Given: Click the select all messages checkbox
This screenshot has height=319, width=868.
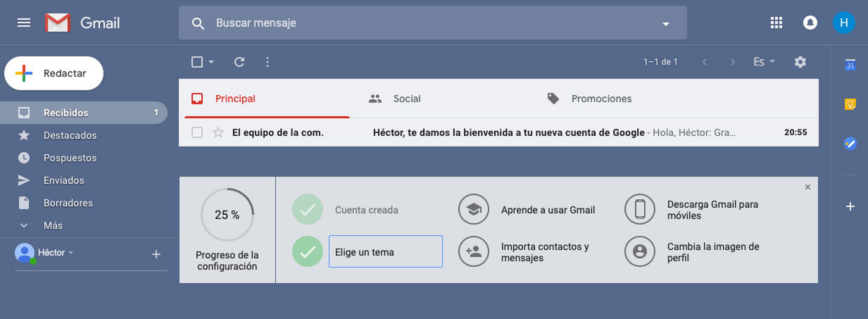Looking at the screenshot, I should tap(197, 62).
